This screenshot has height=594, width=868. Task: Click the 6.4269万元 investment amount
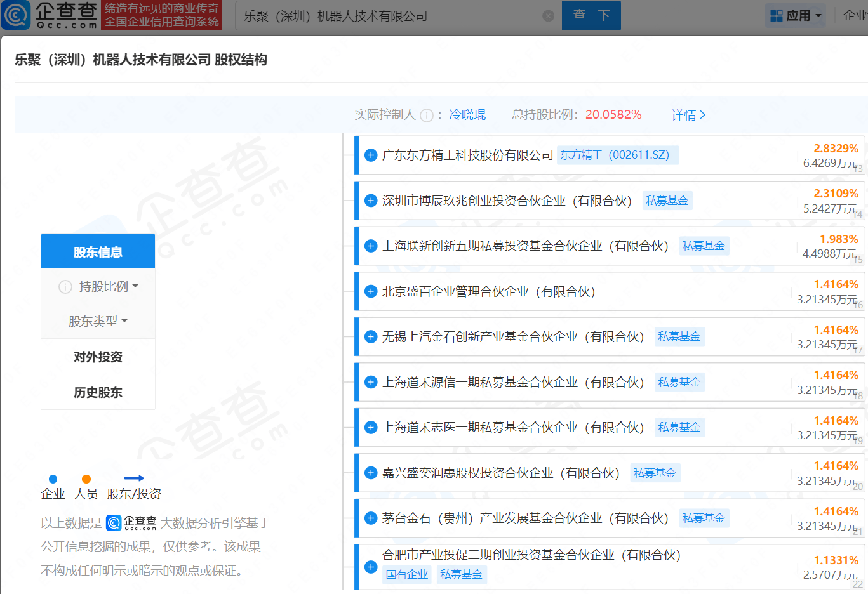(x=830, y=163)
